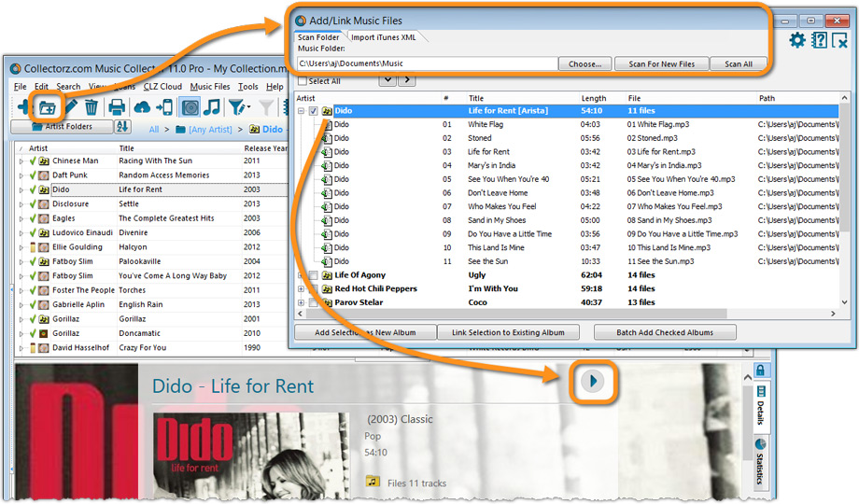
Task: Click the Music Folder path field
Action: pos(425,64)
